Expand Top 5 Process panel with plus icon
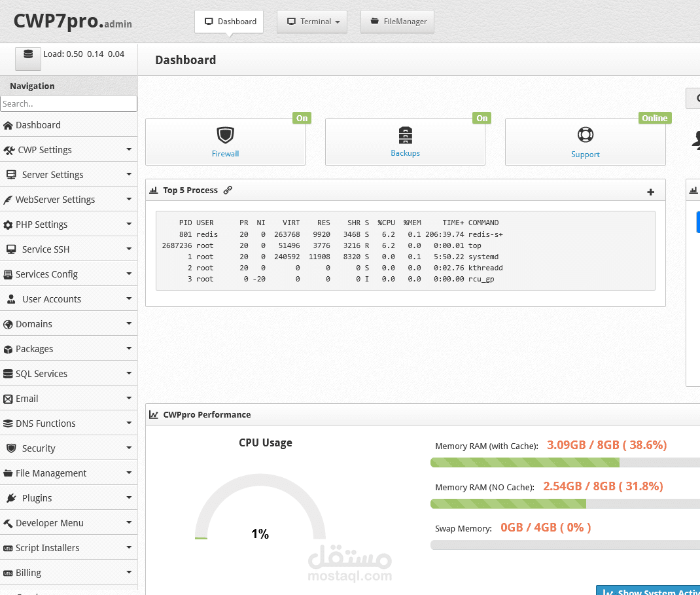 click(650, 192)
